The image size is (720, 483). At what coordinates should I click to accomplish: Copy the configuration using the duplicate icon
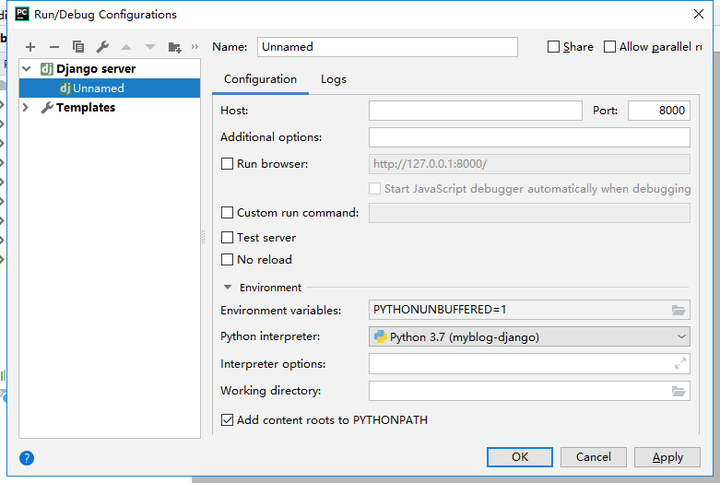point(79,47)
